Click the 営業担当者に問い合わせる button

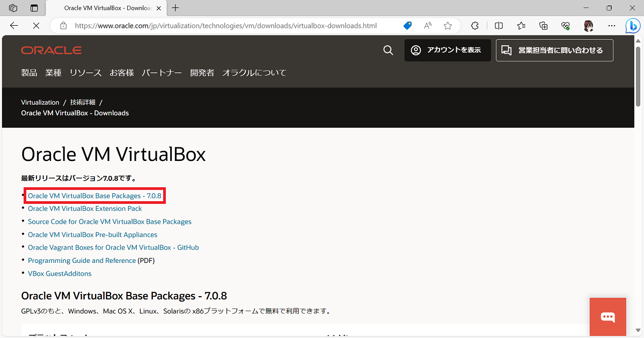(554, 50)
